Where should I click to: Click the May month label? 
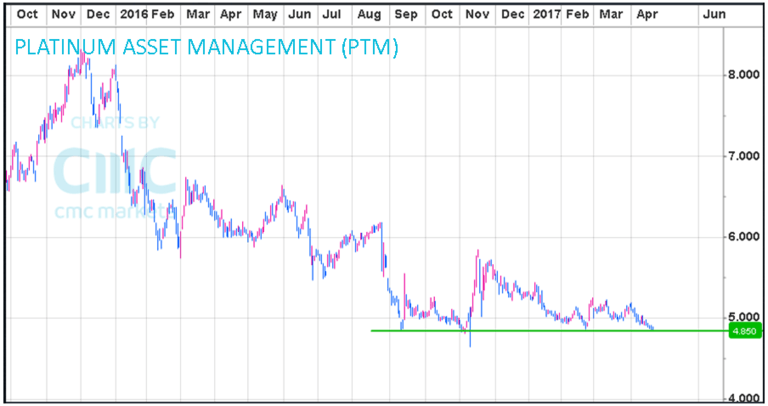[x=265, y=15]
